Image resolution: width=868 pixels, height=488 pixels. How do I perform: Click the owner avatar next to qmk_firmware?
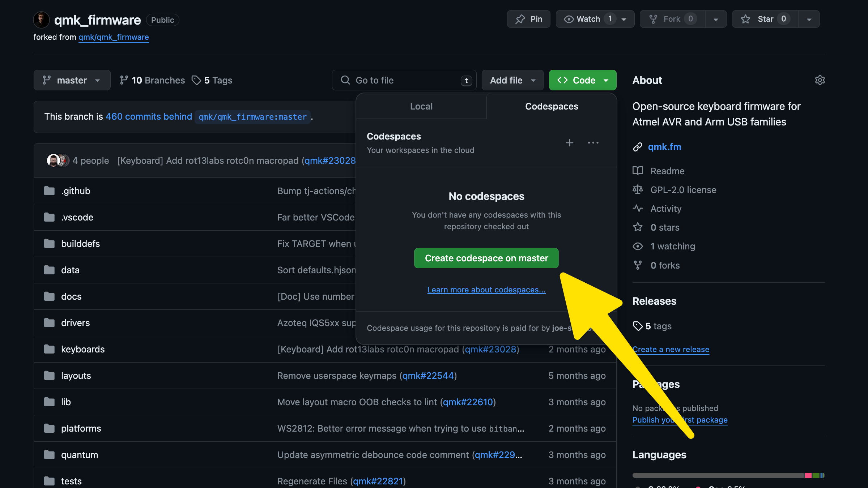click(x=41, y=20)
